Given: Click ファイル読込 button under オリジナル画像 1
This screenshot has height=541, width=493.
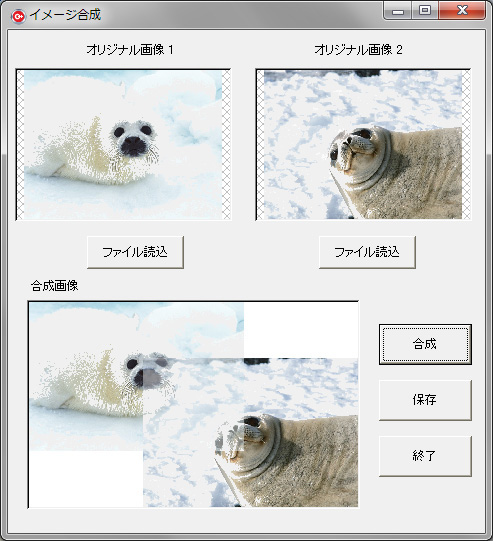Looking at the screenshot, I should 135,252.
